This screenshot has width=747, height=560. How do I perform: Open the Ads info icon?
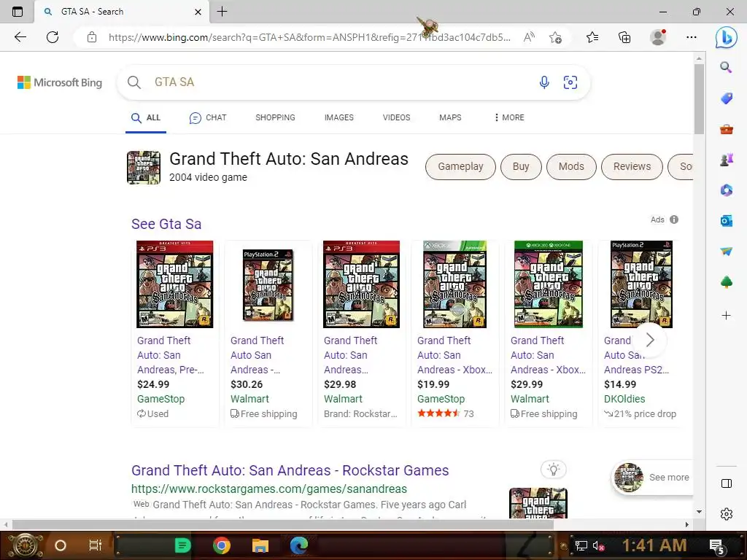[673, 219]
